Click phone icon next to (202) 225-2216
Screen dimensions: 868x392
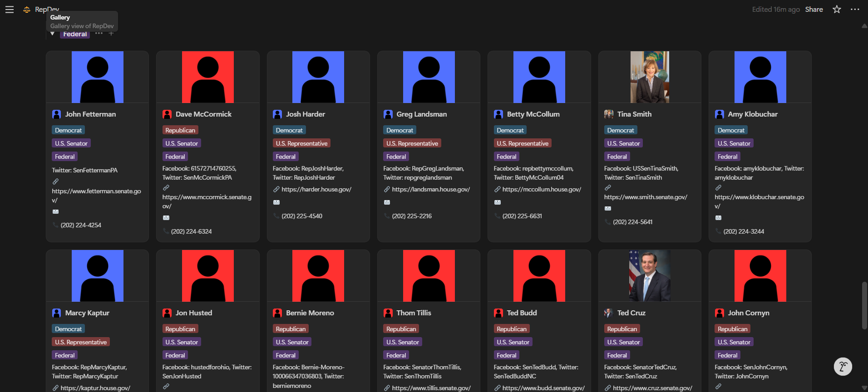[387, 216]
